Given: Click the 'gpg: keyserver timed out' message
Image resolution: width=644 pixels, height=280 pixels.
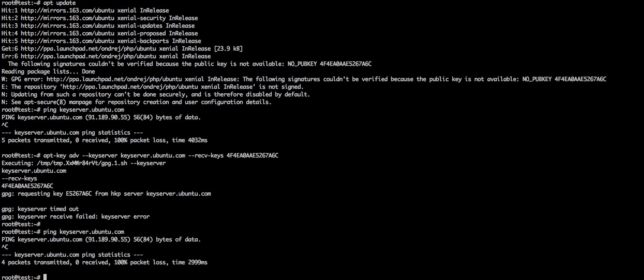Looking at the screenshot, I should (40, 209).
